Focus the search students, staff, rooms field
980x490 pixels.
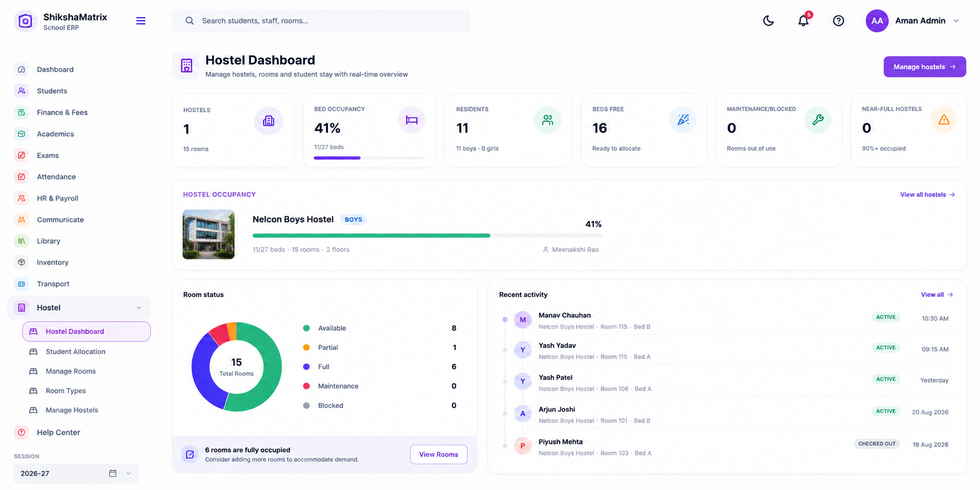(322, 21)
